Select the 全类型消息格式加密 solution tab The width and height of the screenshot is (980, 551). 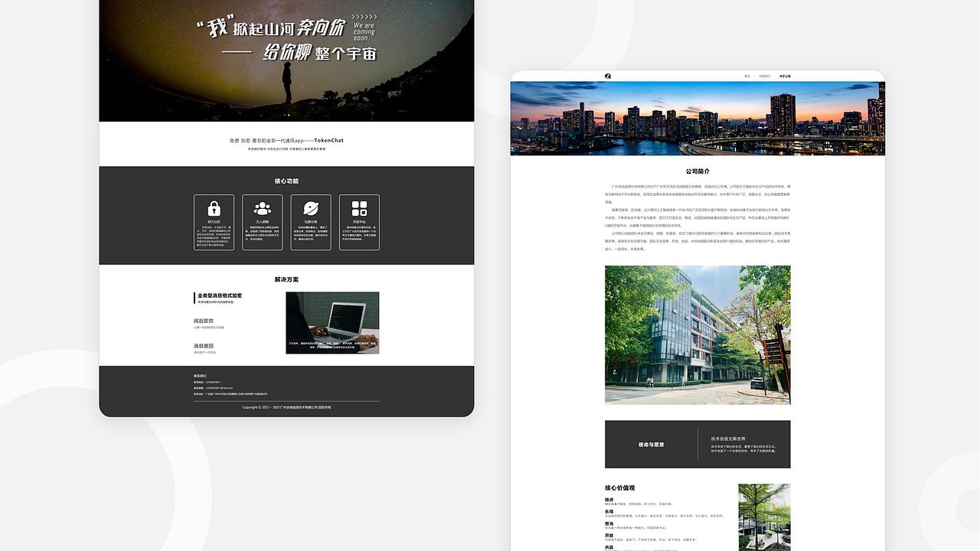point(219,298)
